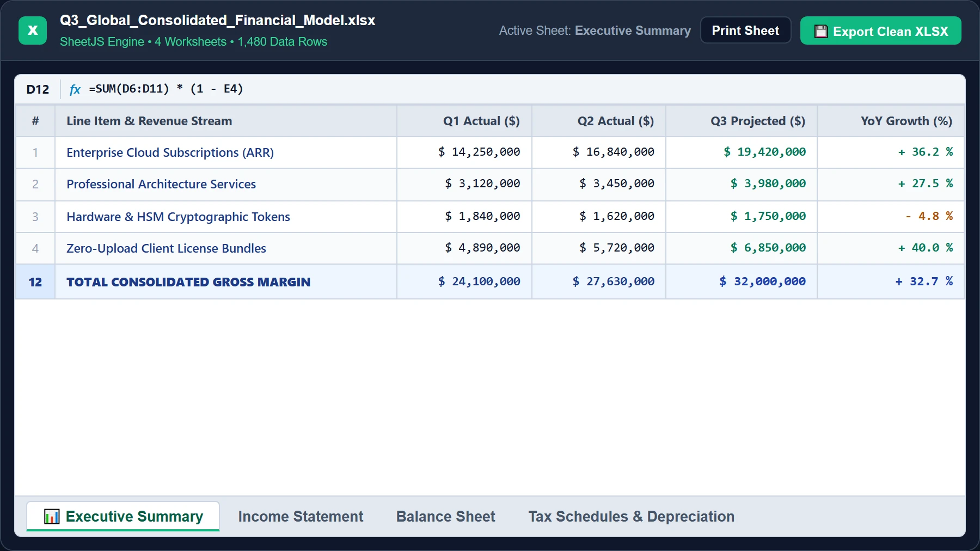Click the + 40.0 % growth cell
Viewport: 980px width, 551px height.
point(891,248)
